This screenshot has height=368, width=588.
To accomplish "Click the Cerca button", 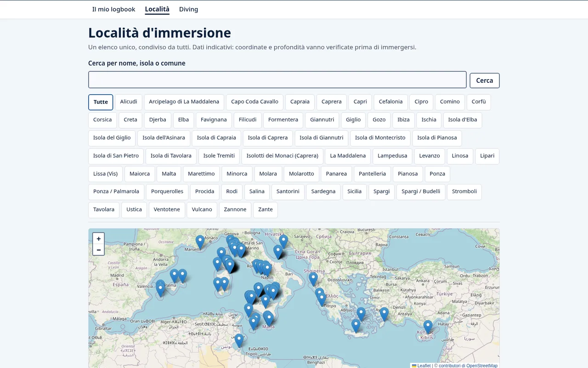I will pyautogui.click(x=485, y=80).
